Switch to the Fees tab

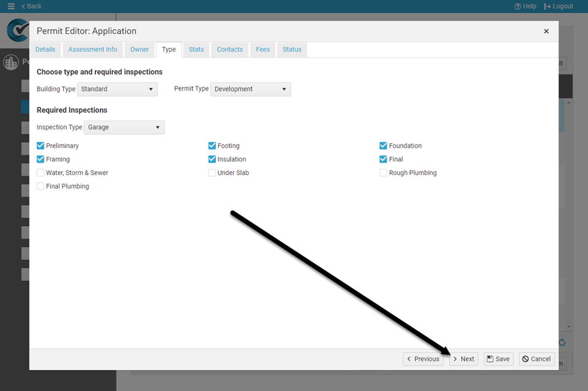[263, 49]
